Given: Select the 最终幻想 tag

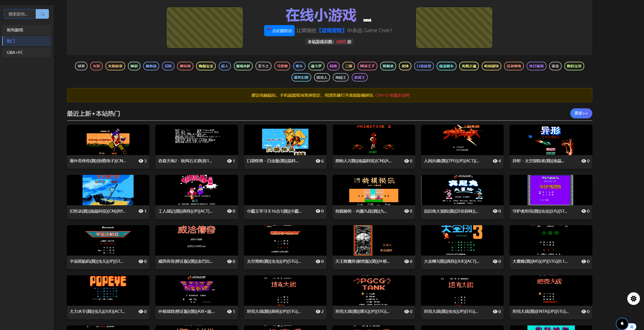Looking at the screenshot, I should (x=301, y=77).
